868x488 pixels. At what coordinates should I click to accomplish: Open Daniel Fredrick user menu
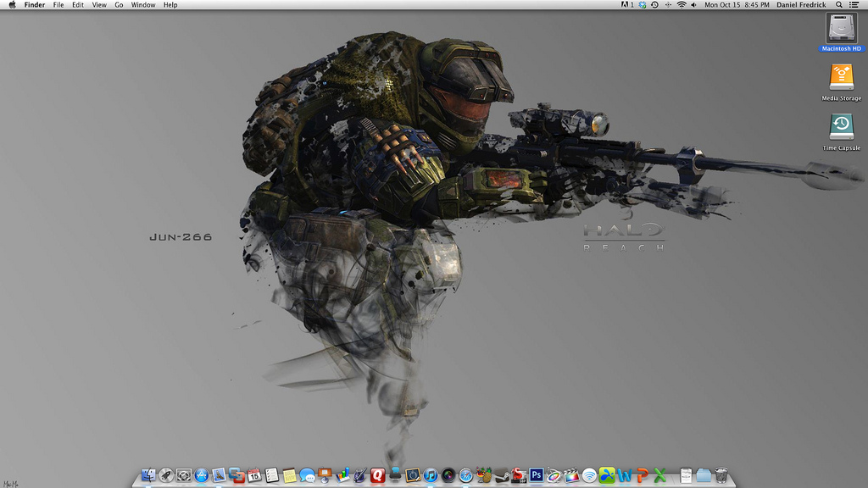(x=801, y=4)
